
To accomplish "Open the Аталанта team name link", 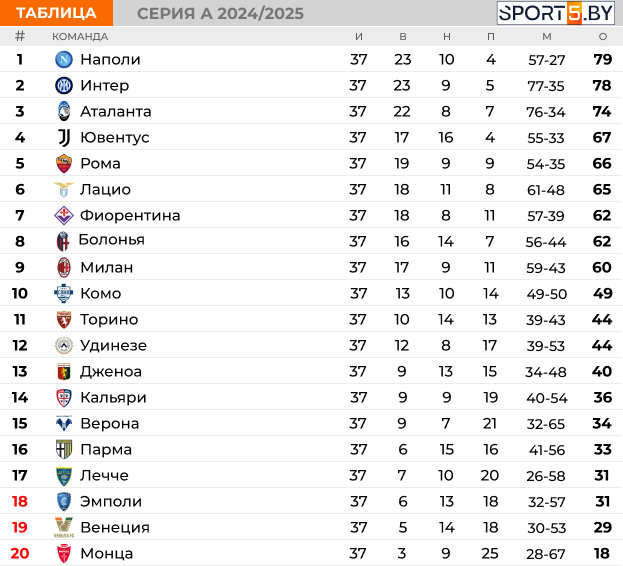I will click(116, 112).
